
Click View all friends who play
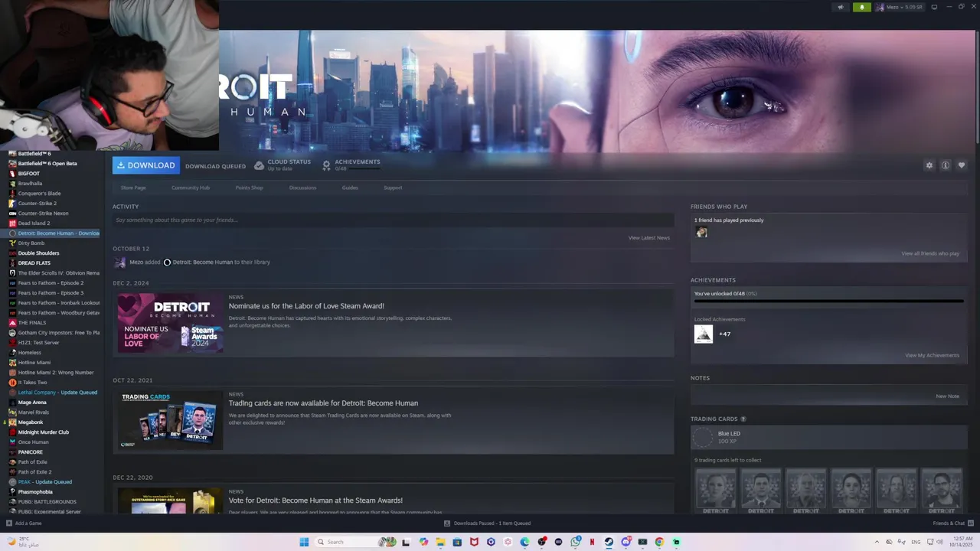[x=930, y=253]
